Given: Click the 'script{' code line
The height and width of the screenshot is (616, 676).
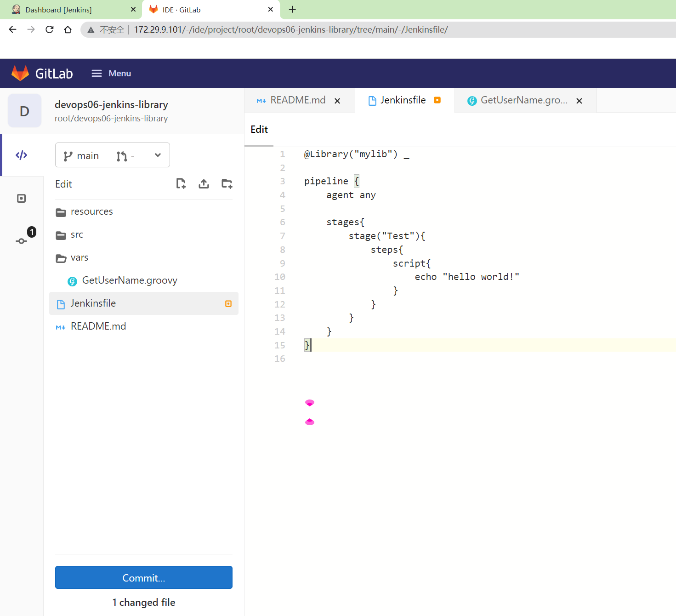Looking at the screenshot, I should click(412, 263).
